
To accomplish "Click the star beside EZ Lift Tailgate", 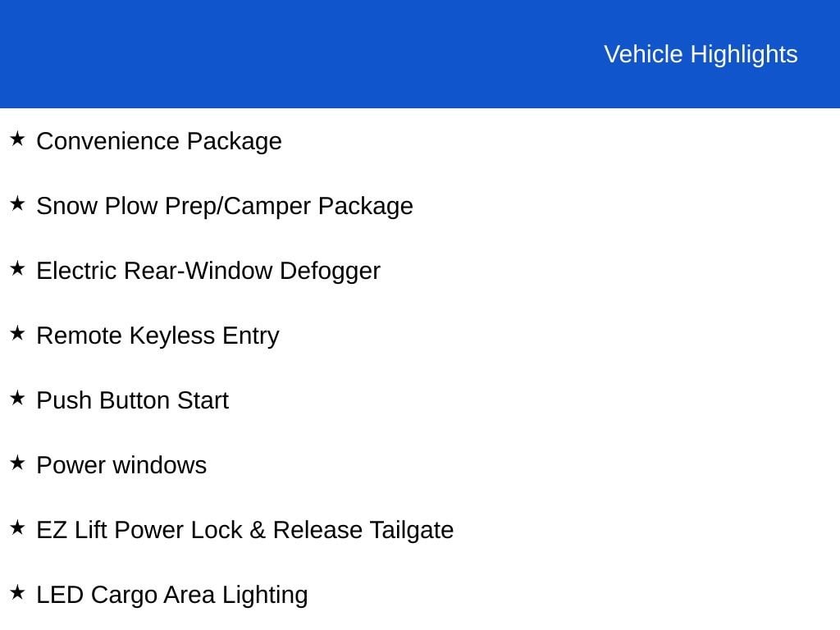I will click(x=17, y=527).
